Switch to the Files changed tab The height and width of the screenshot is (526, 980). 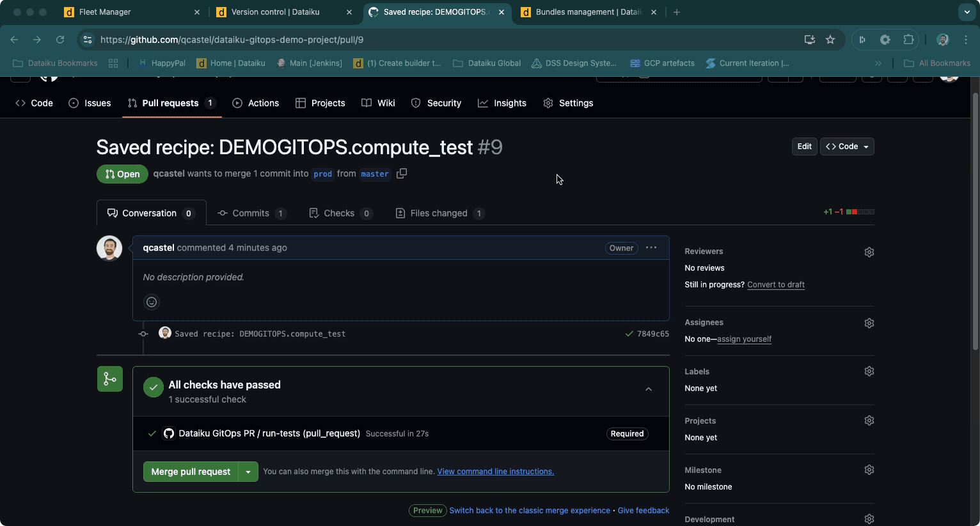(440, 213)
